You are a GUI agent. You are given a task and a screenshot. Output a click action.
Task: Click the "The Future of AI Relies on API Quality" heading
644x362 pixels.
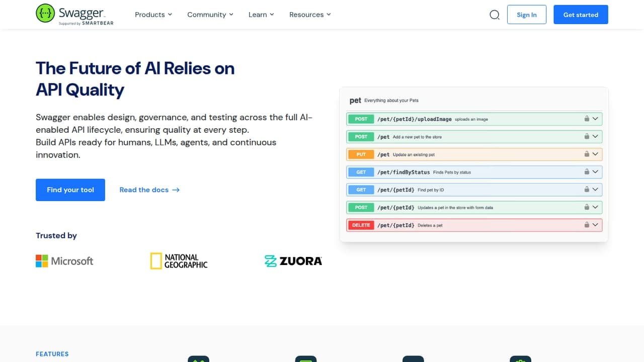pyautogui.click(x=135, y=79)
